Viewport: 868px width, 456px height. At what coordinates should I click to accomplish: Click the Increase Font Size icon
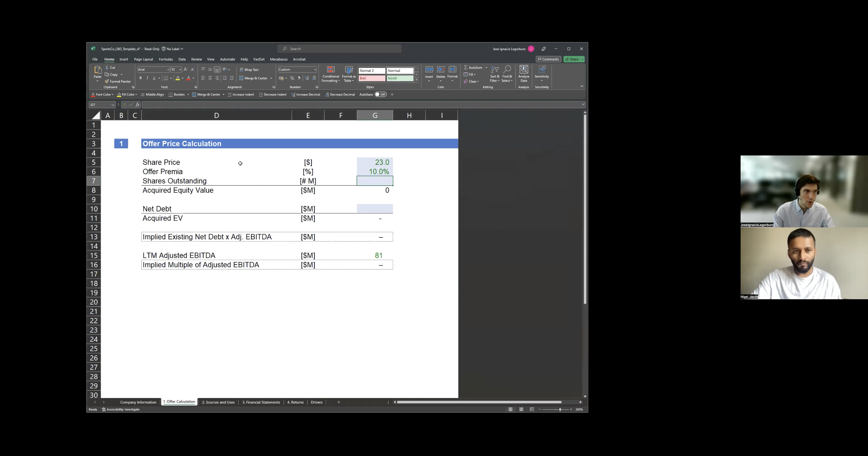pyautogui.click(x=185, y=69)
